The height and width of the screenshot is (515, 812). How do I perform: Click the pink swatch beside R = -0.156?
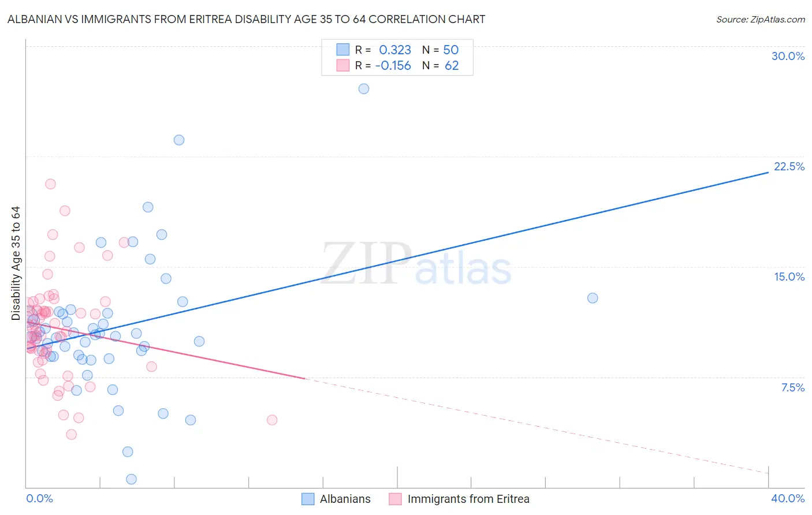(x=343, y=65)
